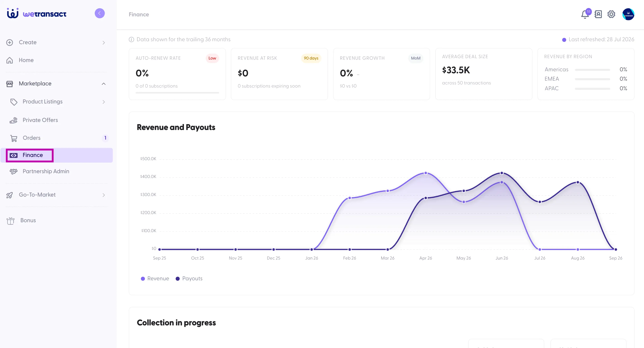Click the Americas region bar
Screen dimensions: 644x348
point(592,70)
